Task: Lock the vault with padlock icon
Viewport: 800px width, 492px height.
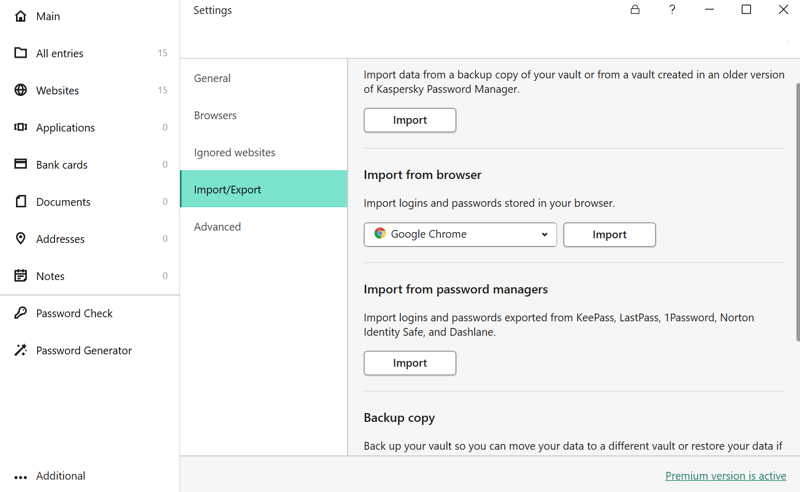Action: [635, 10]
